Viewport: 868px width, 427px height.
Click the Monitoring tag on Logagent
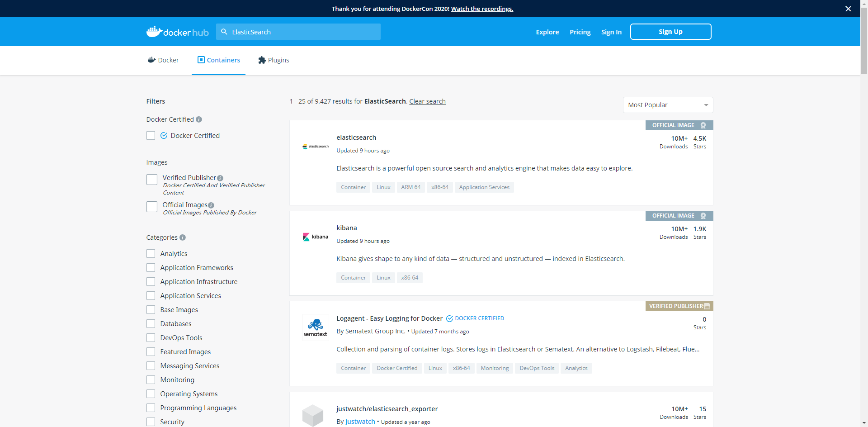click(x=495, y=368)
